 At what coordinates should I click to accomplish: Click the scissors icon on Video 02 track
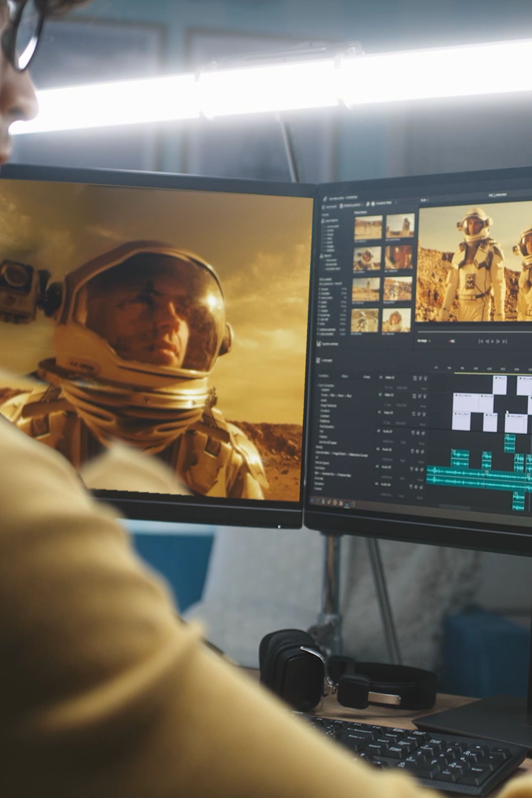coord(420,396)
